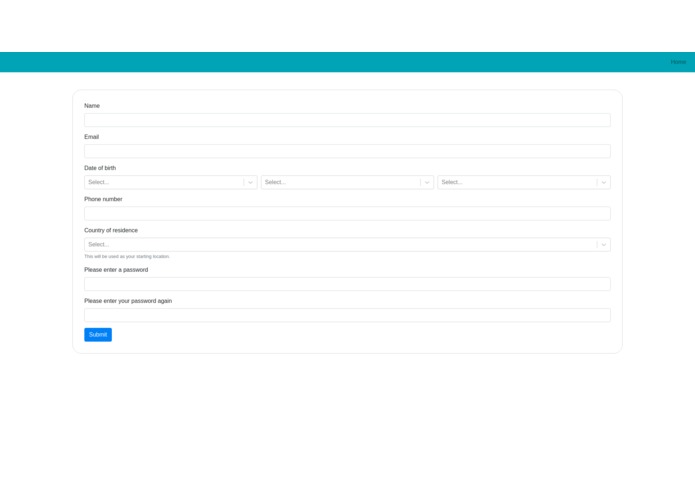This screenshot has width=695, height=494.
Task: Click the Phone number label
Action: [x=103, y=199]
